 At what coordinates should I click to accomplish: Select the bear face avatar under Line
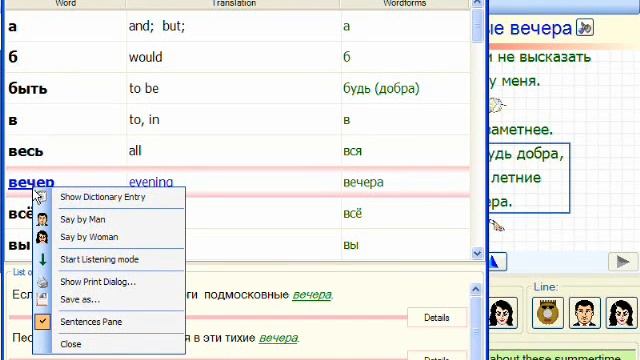(x=548, y=313)
